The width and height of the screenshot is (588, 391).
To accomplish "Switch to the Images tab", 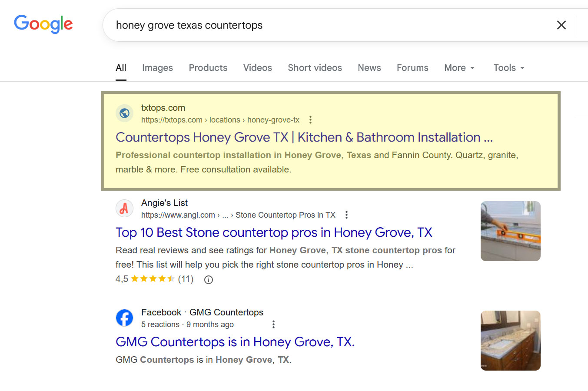I will coord(157,68).
